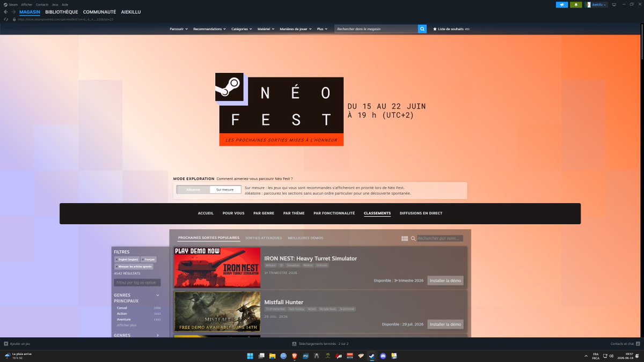The height and width of the screenshot is (362, 644).
Task: Go to the COMMUNAUTÉ tab
Action: click(99, 12)
